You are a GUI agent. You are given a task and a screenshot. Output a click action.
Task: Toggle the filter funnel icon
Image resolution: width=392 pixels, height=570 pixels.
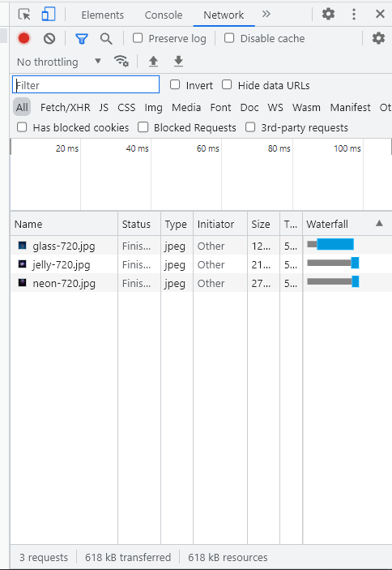[82, 39]
